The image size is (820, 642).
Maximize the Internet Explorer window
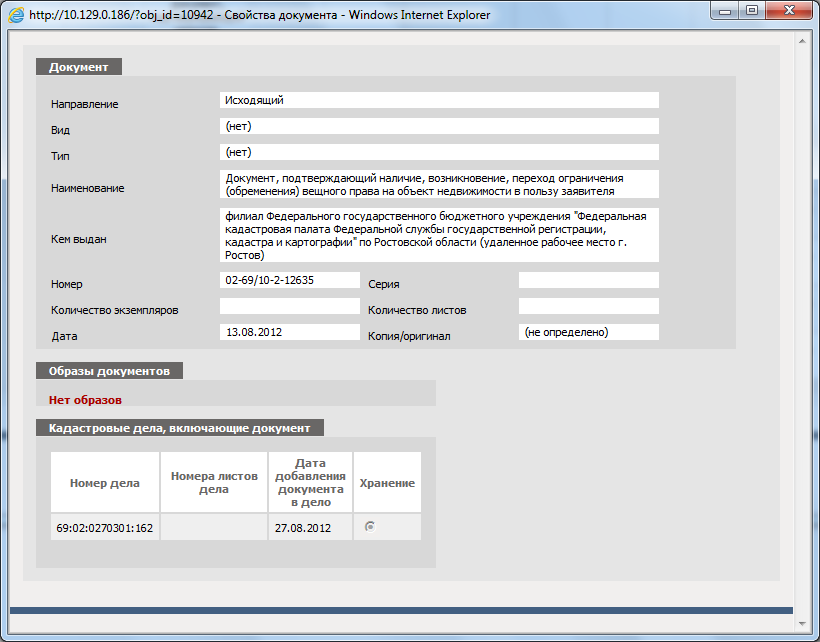(751, 10)
